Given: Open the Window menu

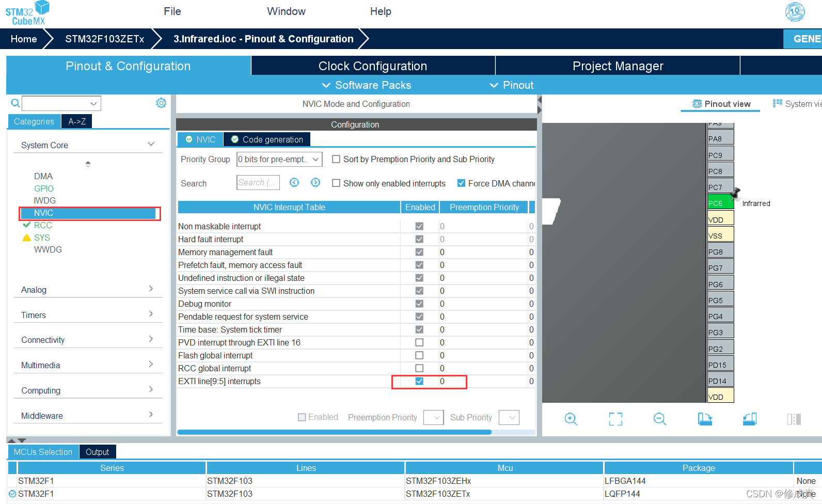Looking at the screenshot, I should pos(286,11).
